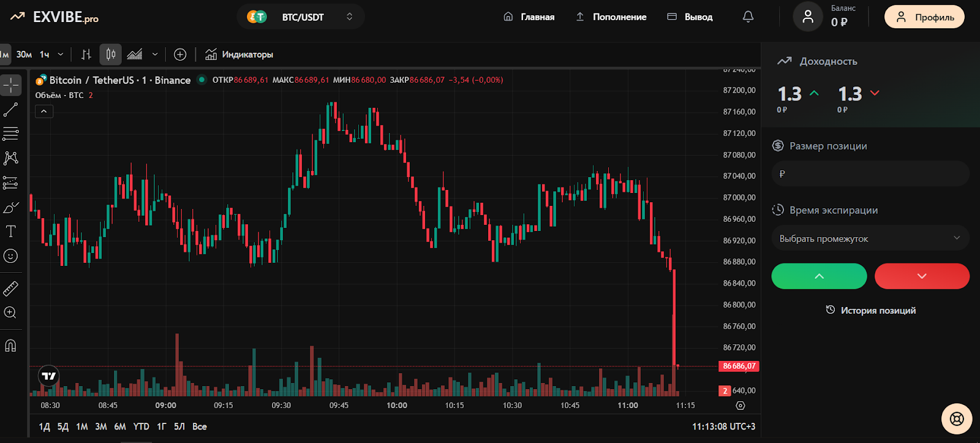980x443 pixels.
Task: Select the trend line drawing tool
Action: pyautogui.click(x=10, y=110)
